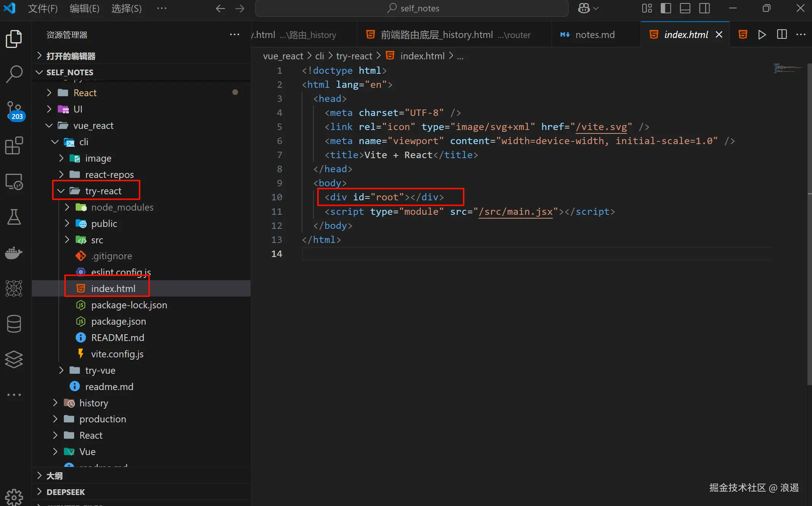Image resolution: width=812 pixels, height=506 pixels.
Task: Split the editor to the right
Action: 782,35
